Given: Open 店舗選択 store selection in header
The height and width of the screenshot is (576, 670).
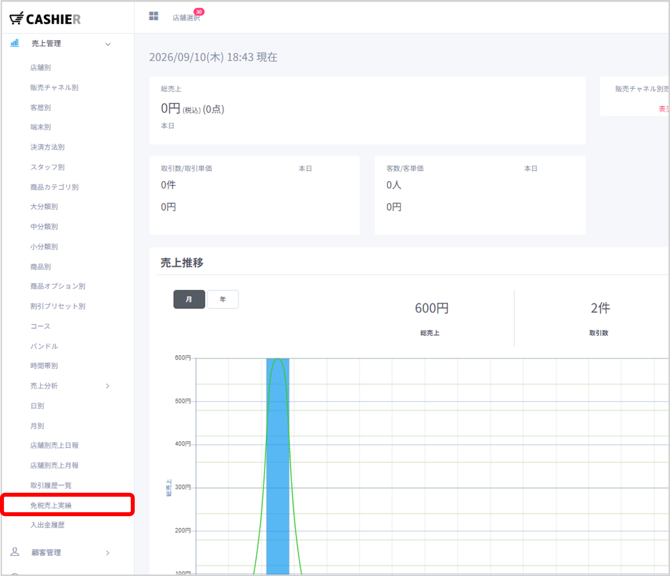Looking at the screenshot, I should point(186,18).
